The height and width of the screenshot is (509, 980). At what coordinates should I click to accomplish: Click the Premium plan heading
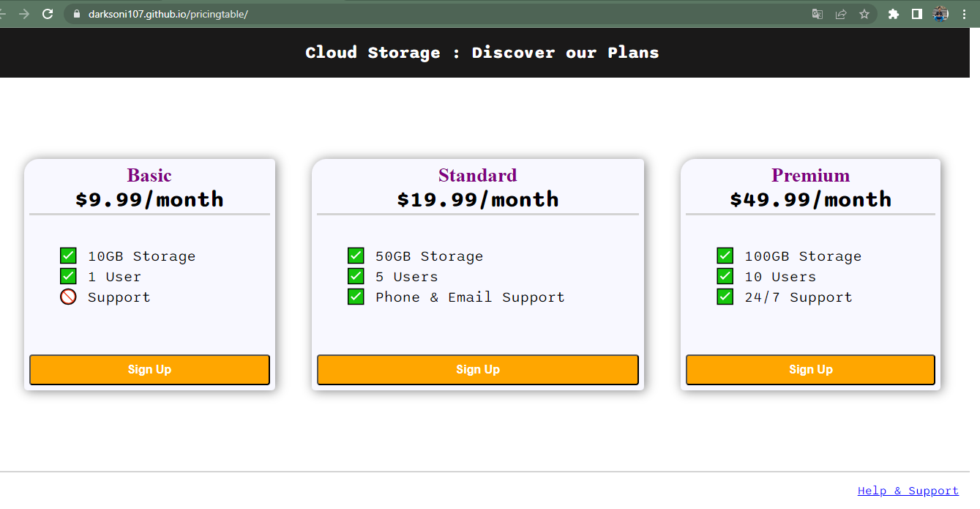pyautogui.click(x=810, y=176)
